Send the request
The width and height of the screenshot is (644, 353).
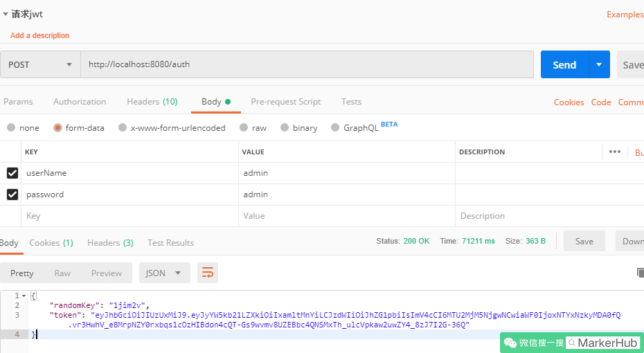(564, 64)
